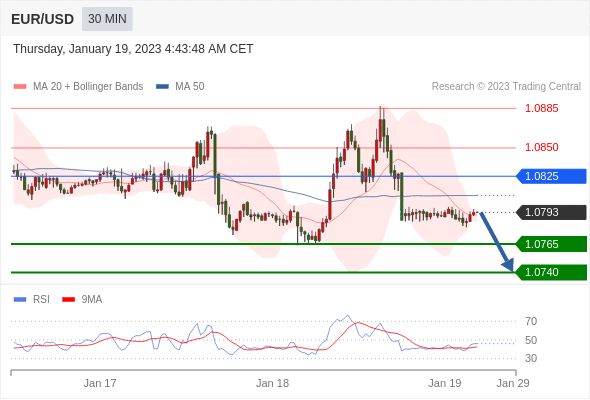Viewport: 590px width, 400px height.
Task: Toggle the MA 50 legend swatch
Action: click(x=162, y=87)
